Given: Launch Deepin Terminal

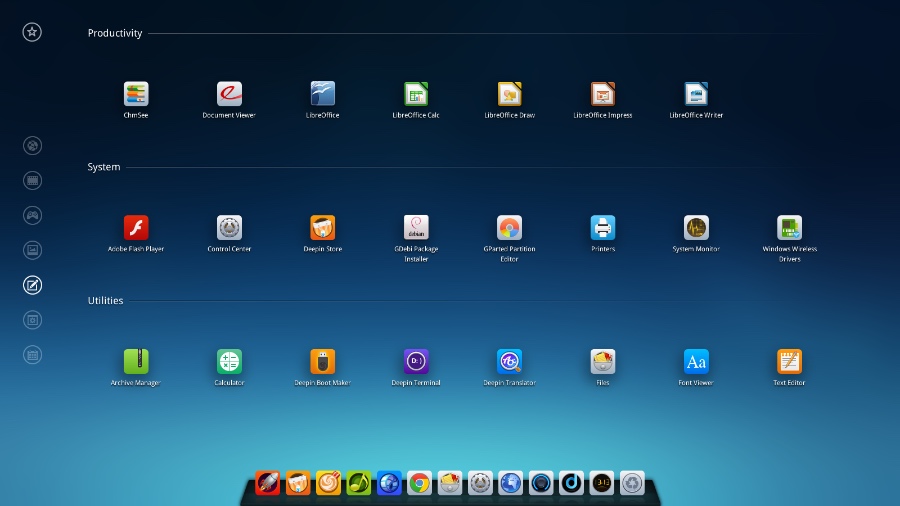Looking at the screenshot, I should click(416, 362).
